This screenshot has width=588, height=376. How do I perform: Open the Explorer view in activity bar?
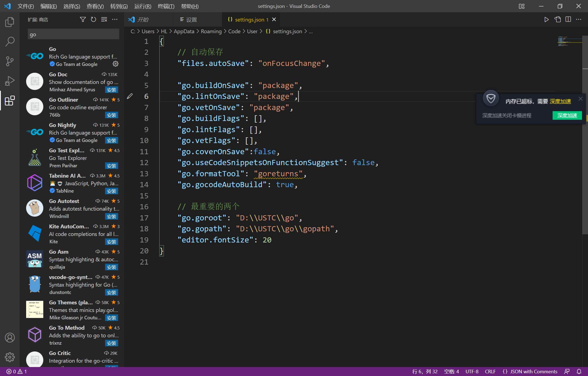(10, 22)
